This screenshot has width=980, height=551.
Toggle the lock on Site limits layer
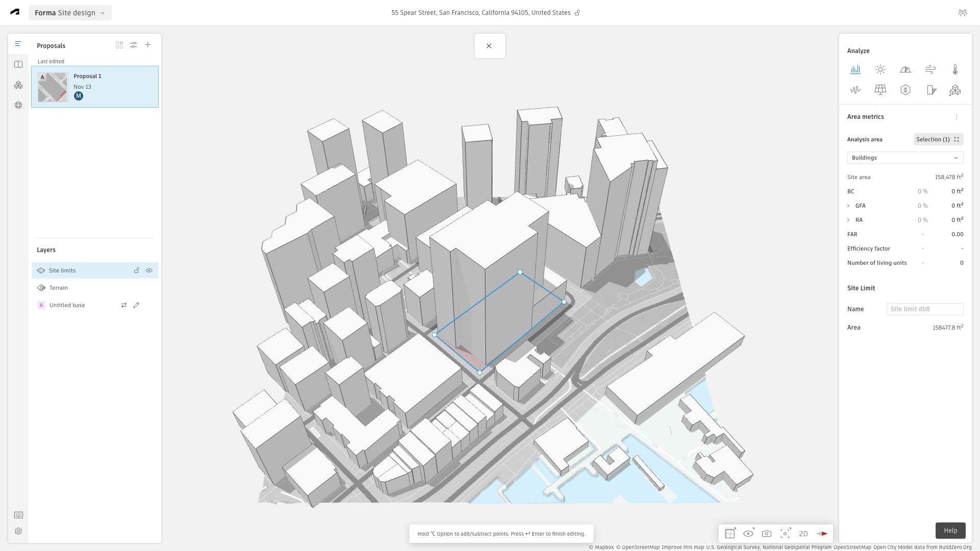point(137,270)
